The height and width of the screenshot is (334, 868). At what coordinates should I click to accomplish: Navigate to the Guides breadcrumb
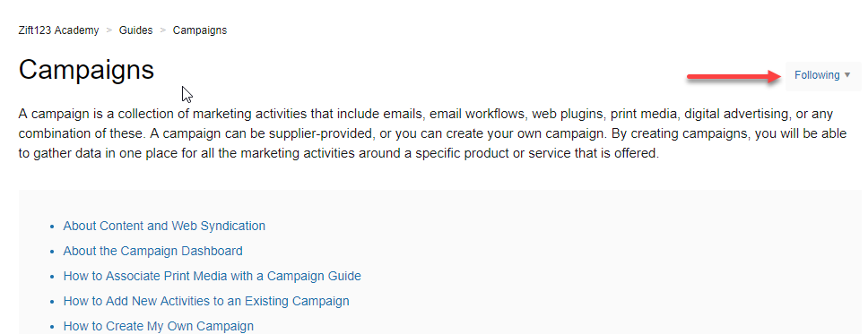135,30
